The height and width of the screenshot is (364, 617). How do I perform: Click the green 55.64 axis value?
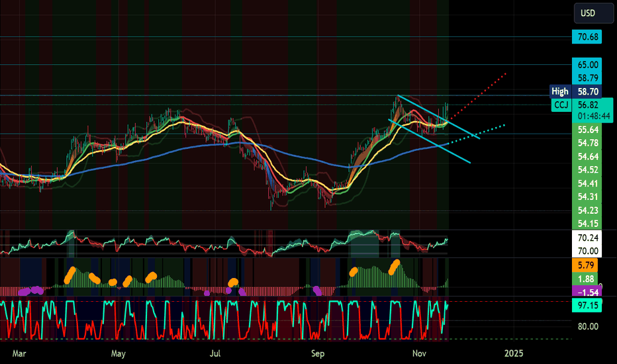[x=588, y=130]
